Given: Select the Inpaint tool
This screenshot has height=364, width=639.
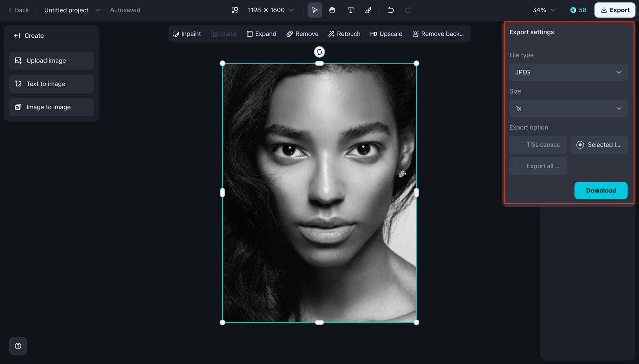Looking at the screenshot, I should pyautogui.click(x=187, y=33).
